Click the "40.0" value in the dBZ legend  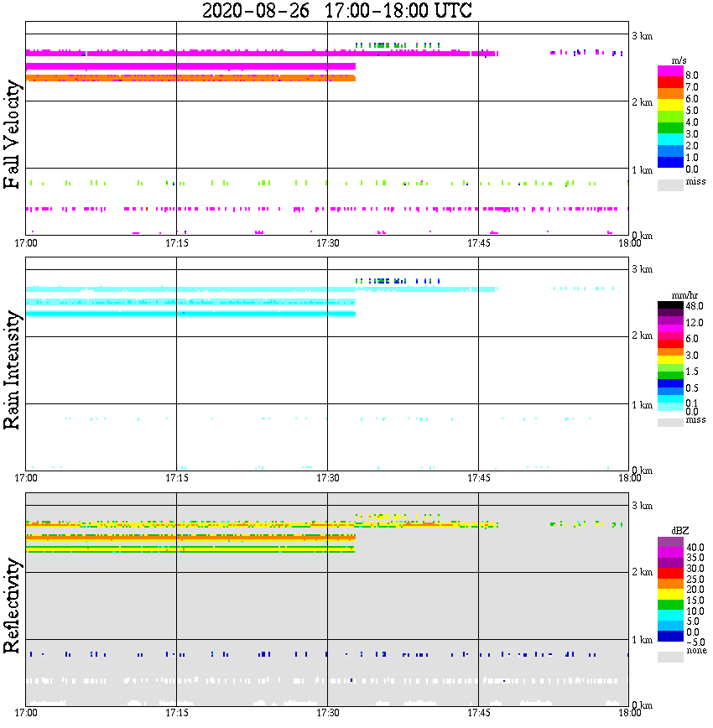[x=695, y=548]
